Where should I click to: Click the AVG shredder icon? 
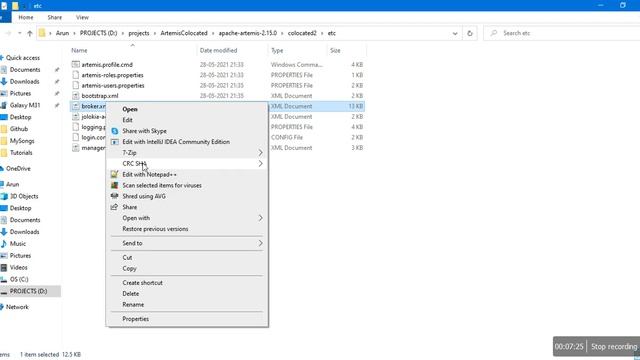point(115,196)
